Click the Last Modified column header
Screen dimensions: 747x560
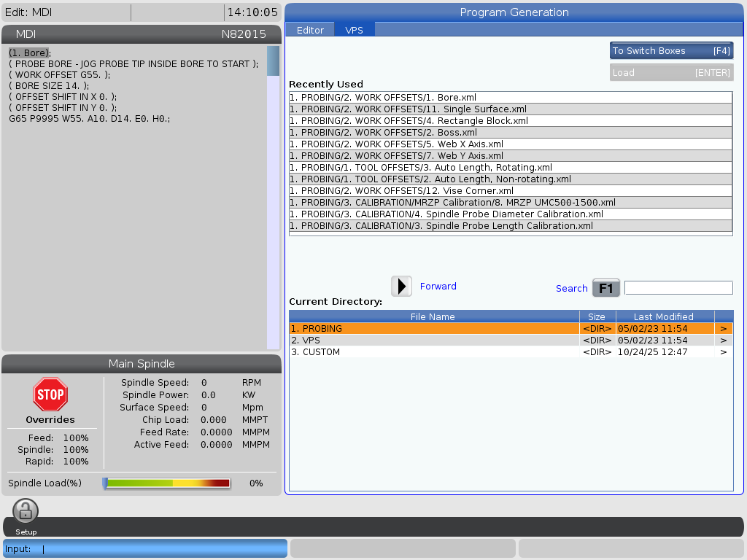point(665,316)
